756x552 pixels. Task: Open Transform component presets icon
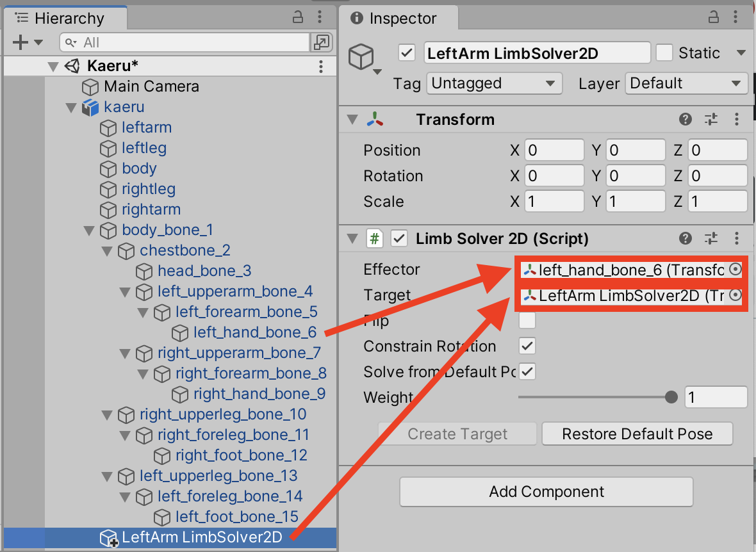(711, 119)
